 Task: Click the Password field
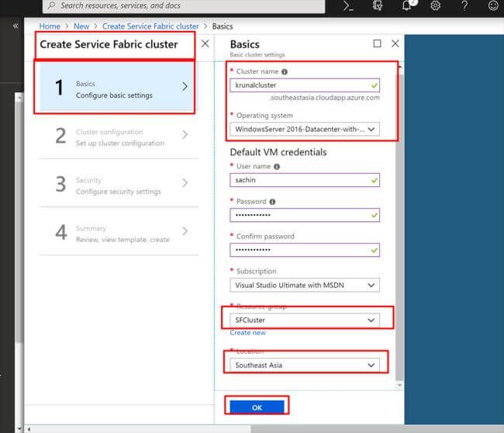305,215
